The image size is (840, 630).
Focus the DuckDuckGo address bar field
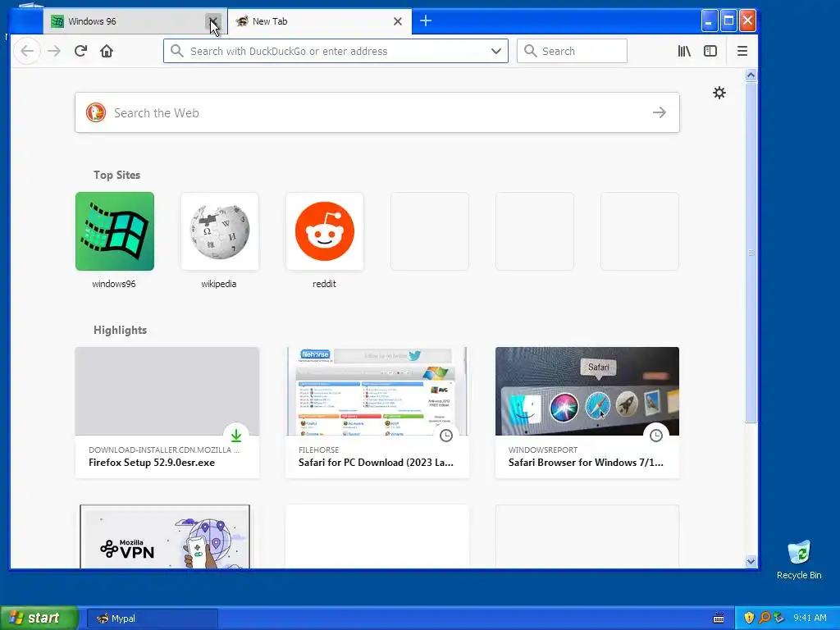point(336,51)
